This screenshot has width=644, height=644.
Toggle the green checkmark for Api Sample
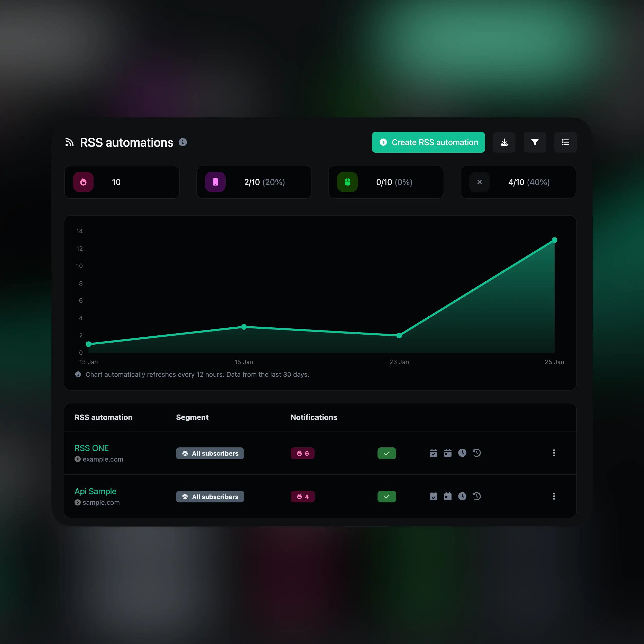click(386, 496)
